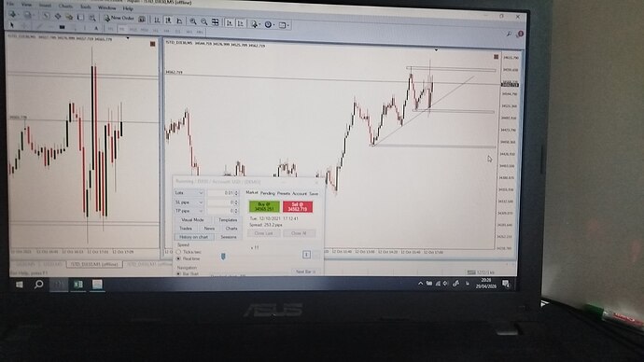Click the zoom in magnifier icon
Screen dimensions: 644x362
coord(192,21)
